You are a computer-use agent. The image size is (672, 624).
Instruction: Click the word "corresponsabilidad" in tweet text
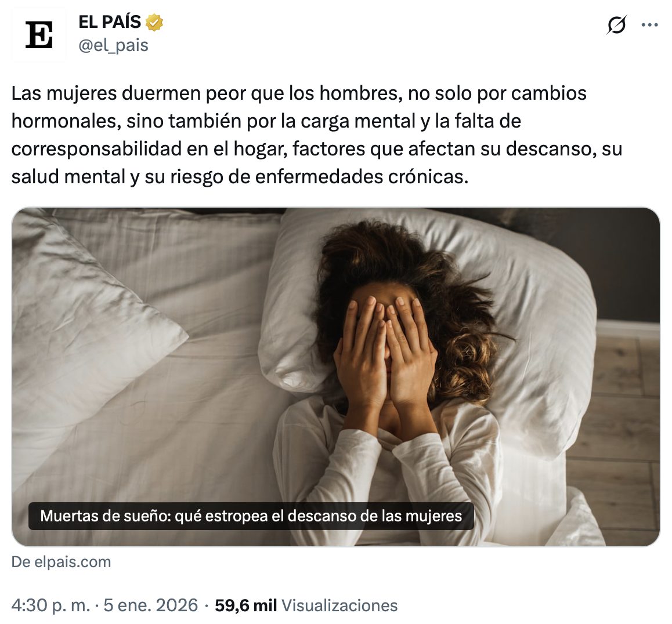(96, 149)
